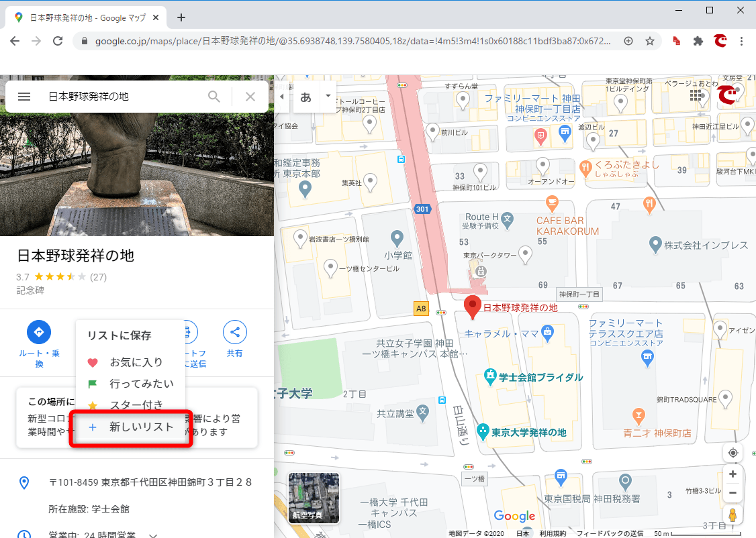Click 岩波書店一ツ橋別館 map pin
Image resolution: width=756 pixels, height=538 pixels.
300,237
